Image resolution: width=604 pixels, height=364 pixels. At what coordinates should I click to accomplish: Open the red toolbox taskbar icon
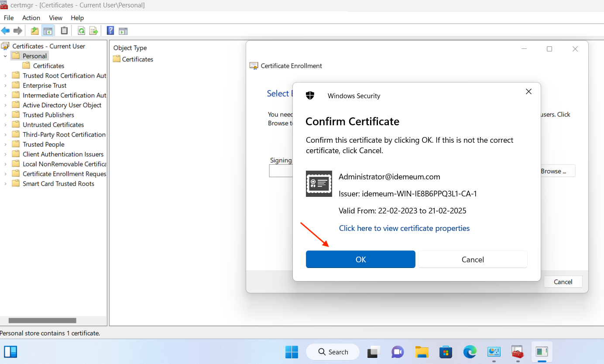click(518, 352)
